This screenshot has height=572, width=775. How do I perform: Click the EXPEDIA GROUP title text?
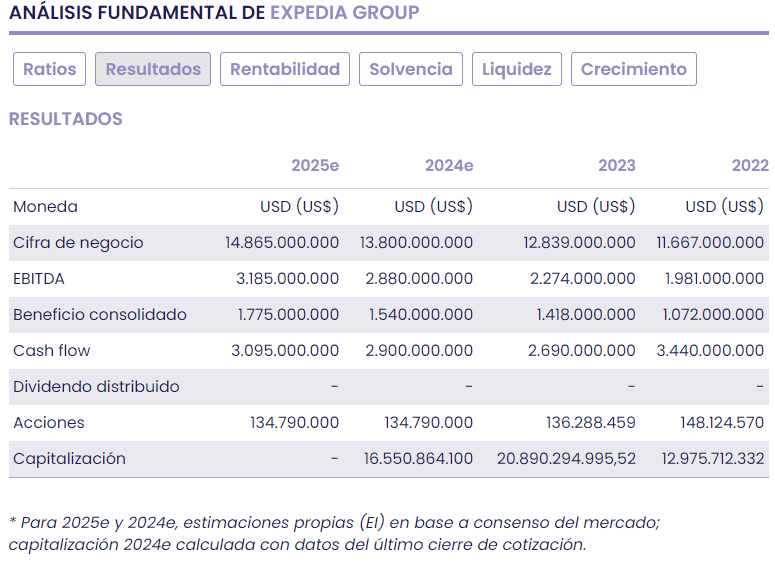(x=344, y=12)
